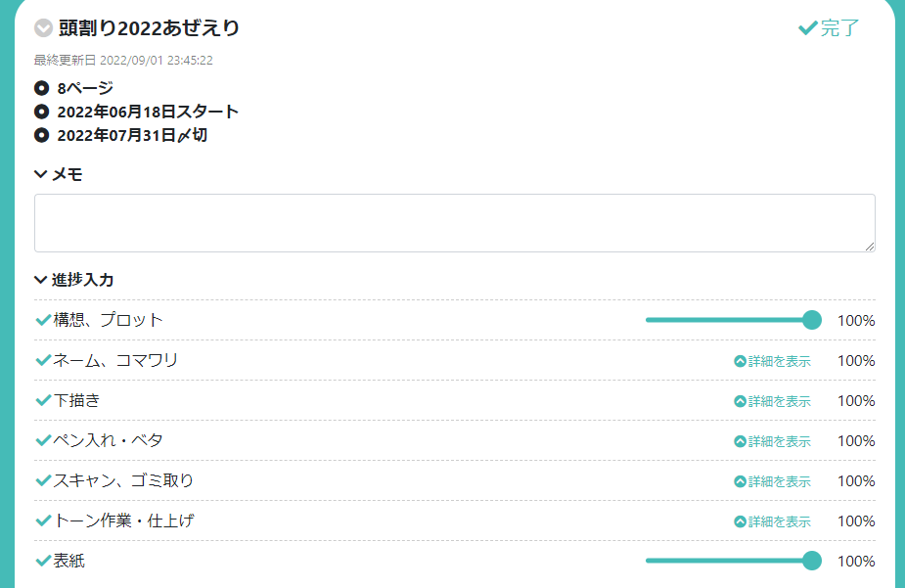
Task: Click the gray circle arrow beside project title
Action: coord(43,28)
